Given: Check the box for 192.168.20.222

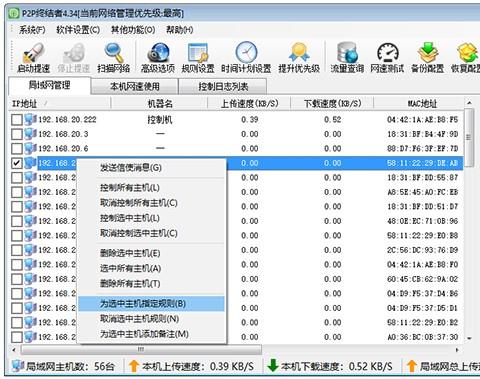Looking at the screenshot, I should click(17, 120).
